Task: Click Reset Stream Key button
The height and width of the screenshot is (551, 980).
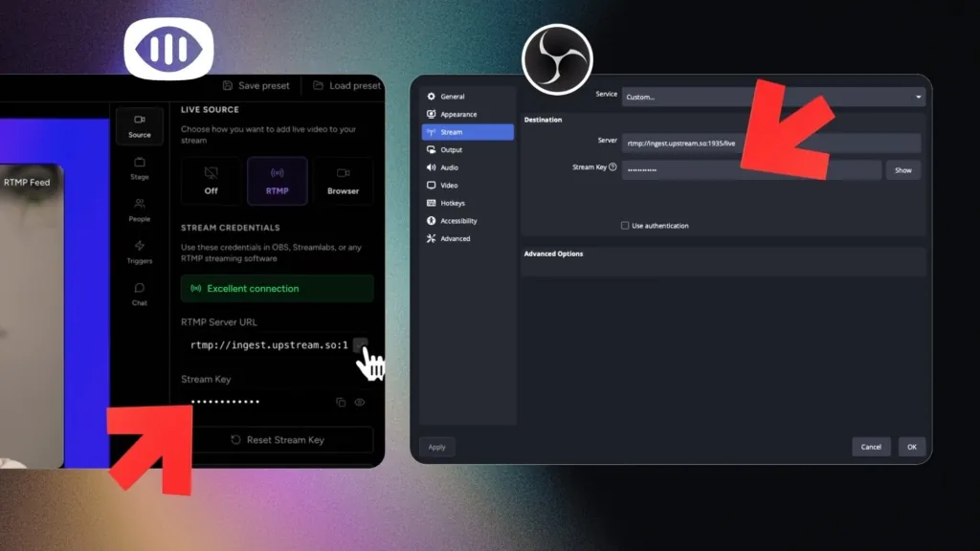Action: (x=277, y=440)
